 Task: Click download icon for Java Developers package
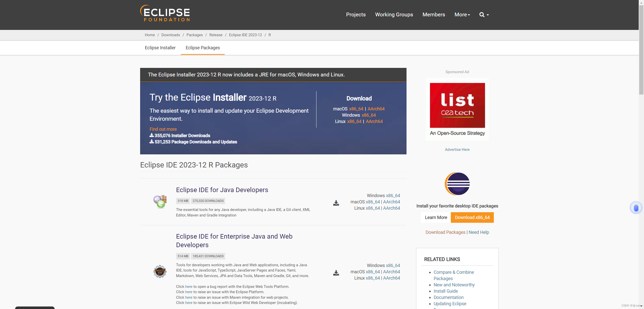336,203
